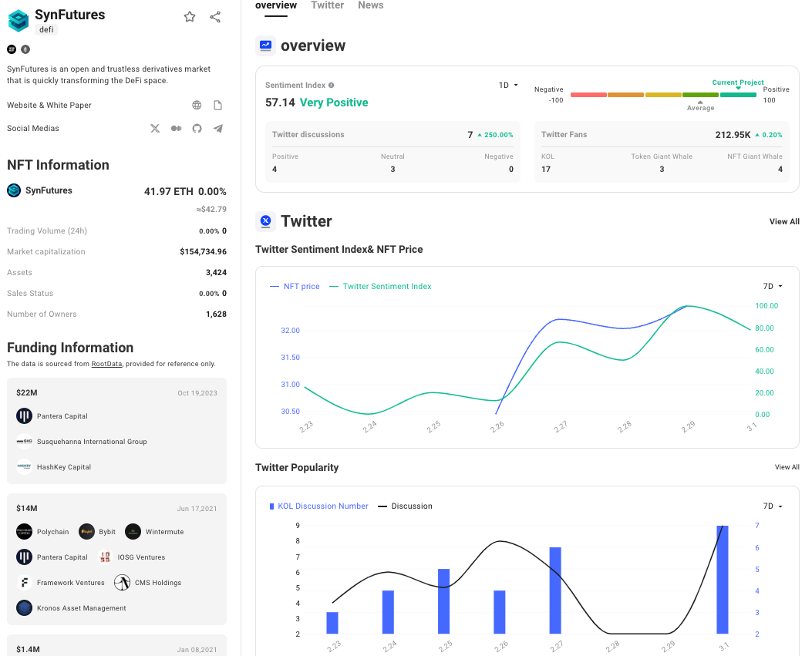
Task: Switch to the Twitter tab
Action: coord(327,5)
